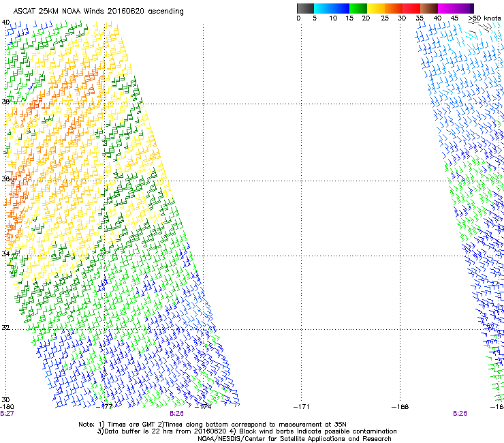Click latitude label 36

pyautogui.click(x=5, y=179)
